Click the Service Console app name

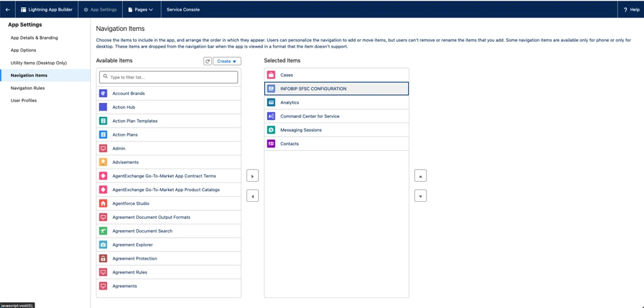click(x=183, y=9)
